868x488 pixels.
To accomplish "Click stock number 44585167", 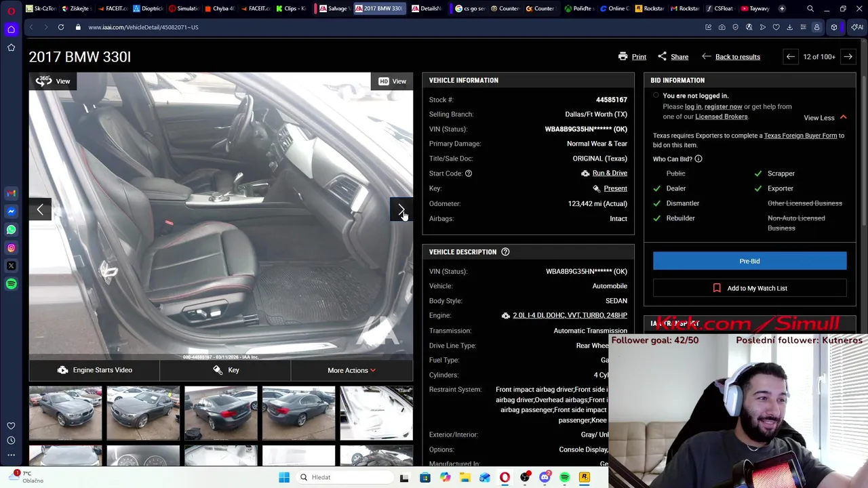I will tap(612, 100).
